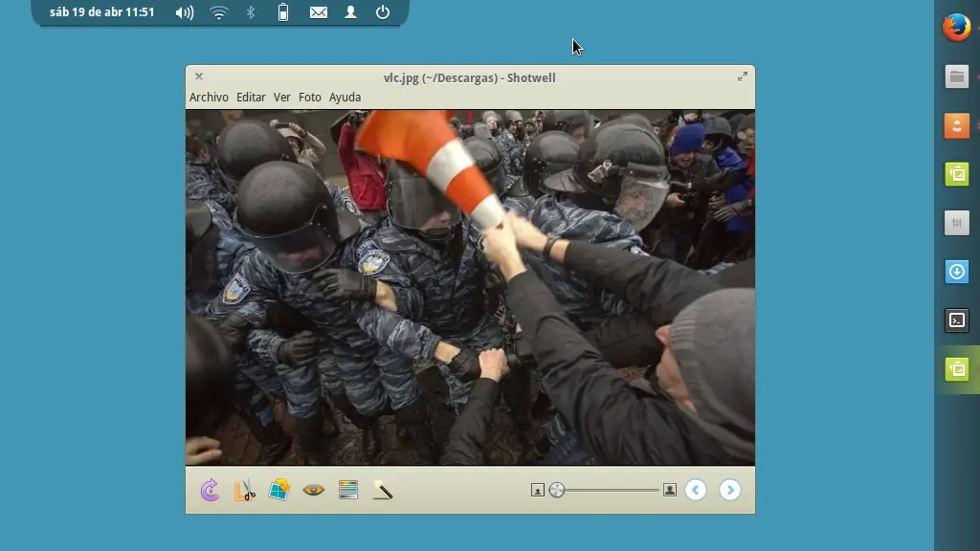
Task: Toggle fullscreen with the window expand arrows
Action: point(742,77)
